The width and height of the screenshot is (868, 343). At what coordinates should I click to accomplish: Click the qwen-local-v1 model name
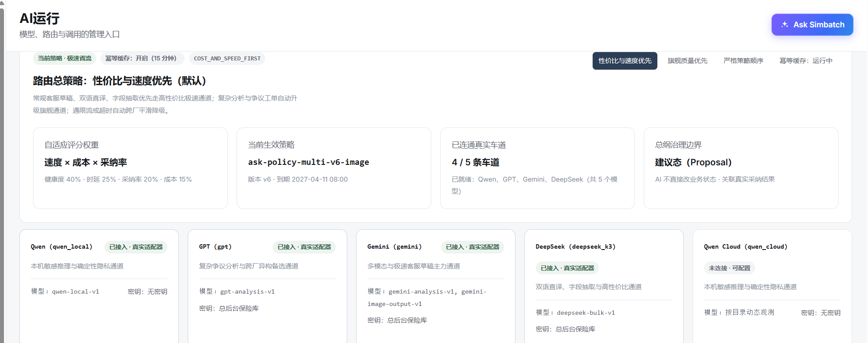pos(76,291)
